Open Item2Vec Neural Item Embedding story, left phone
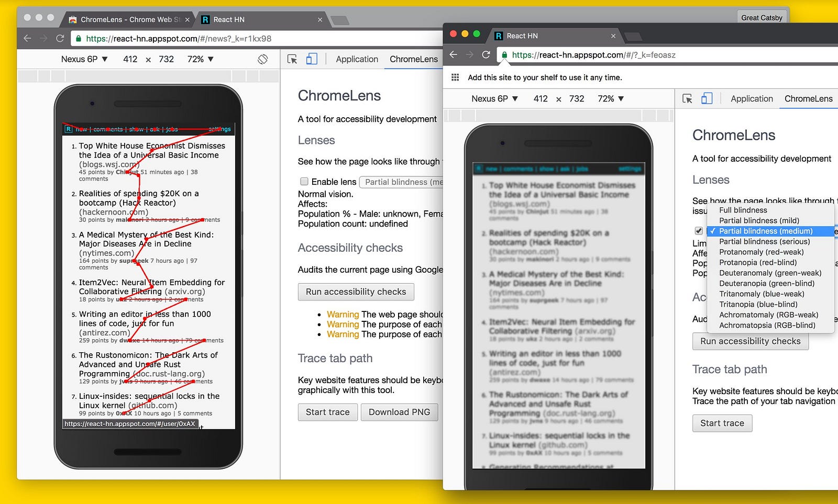This screenshot has height=504, width=838. click(x=152, y=287)
